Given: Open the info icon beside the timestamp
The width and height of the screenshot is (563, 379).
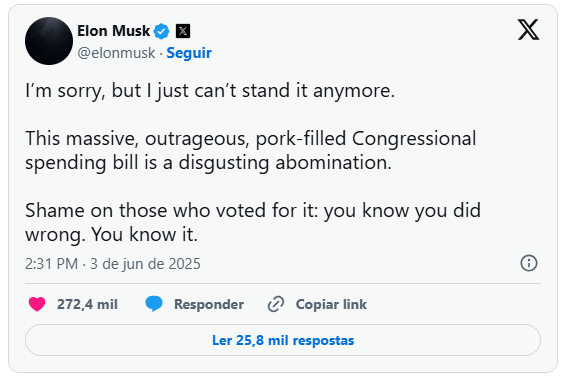Looking at the screenshot, I should coord(529,263).
